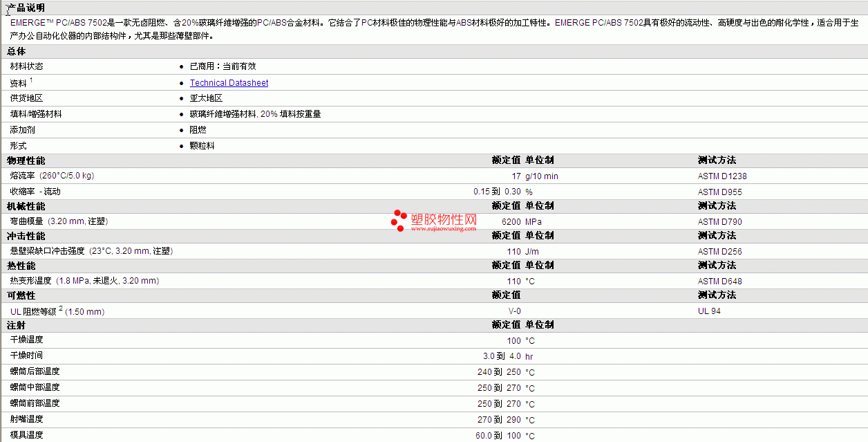Click test method ASTM D790
This screenshot has width=868, height=442.
[x=720, y=222]
